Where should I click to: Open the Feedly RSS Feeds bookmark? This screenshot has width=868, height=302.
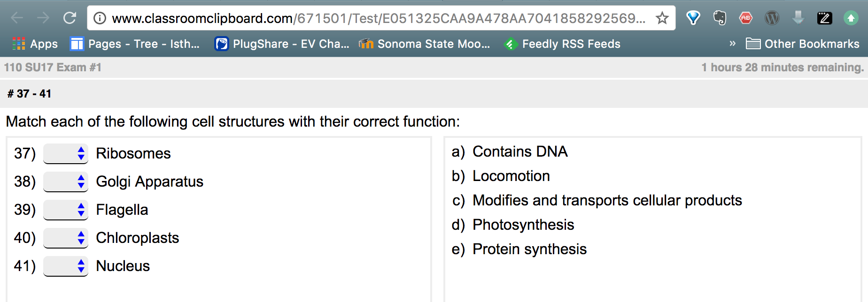pyautogui.click(x=562, y=44)
